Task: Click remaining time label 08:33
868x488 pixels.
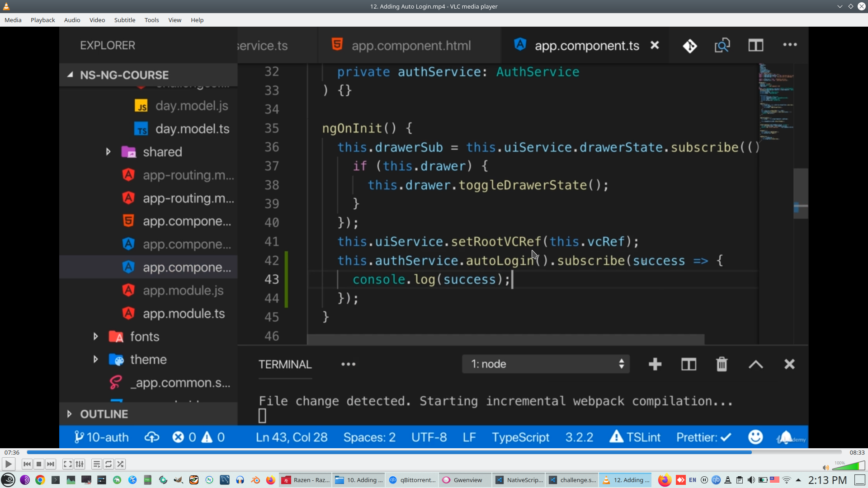Action: 857,452
